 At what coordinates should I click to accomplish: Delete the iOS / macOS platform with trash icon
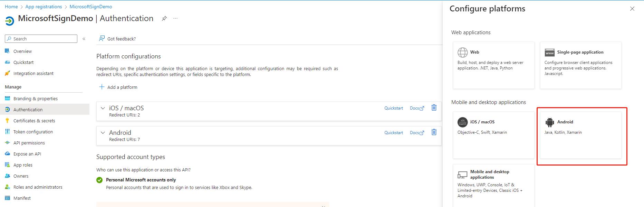[434, 108]
